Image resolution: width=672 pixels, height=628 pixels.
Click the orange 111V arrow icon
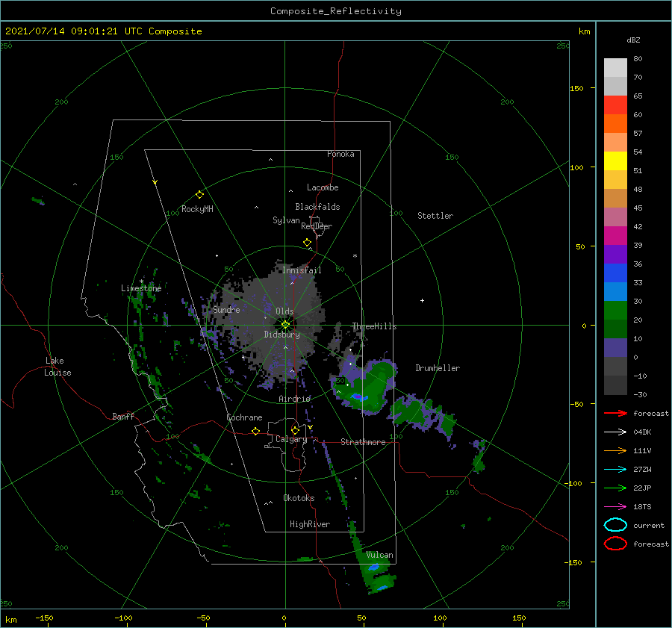615,450
